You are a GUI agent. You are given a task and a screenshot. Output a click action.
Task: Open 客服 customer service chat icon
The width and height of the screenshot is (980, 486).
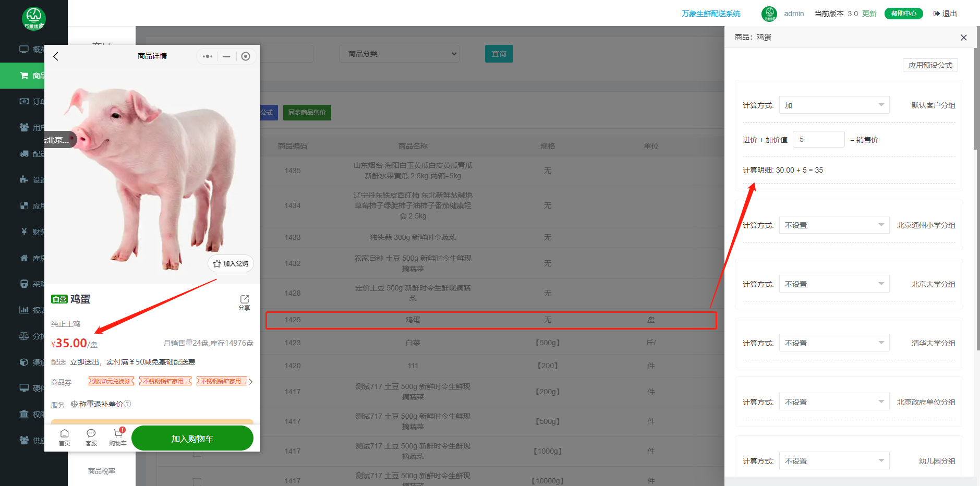point(91,436)
